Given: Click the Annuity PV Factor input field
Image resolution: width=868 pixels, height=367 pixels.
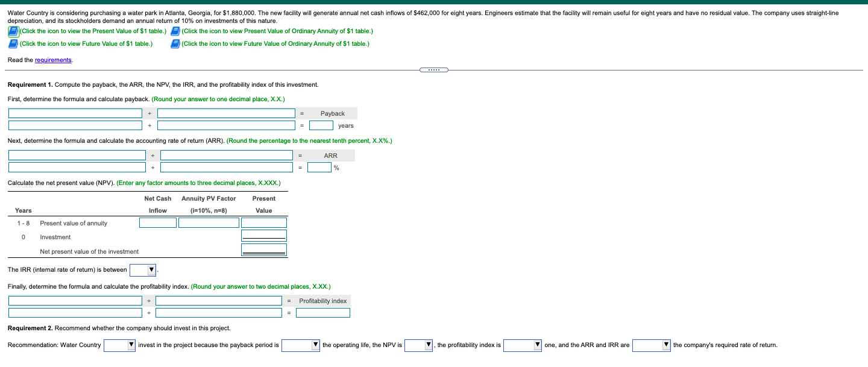Looking at the screenshot, I should [209, 223].
